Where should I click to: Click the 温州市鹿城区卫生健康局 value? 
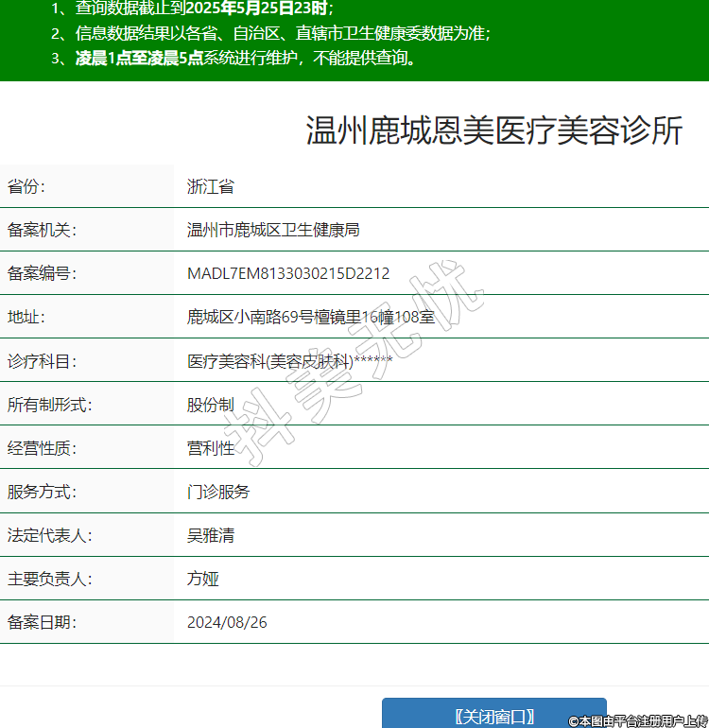click(x=273, y=230)
